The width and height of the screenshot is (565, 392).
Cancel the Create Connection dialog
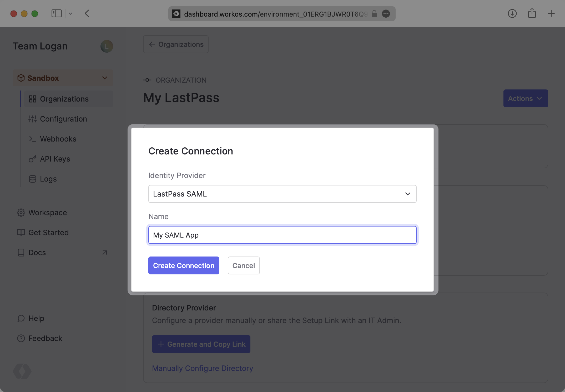[x=243, y=265]
